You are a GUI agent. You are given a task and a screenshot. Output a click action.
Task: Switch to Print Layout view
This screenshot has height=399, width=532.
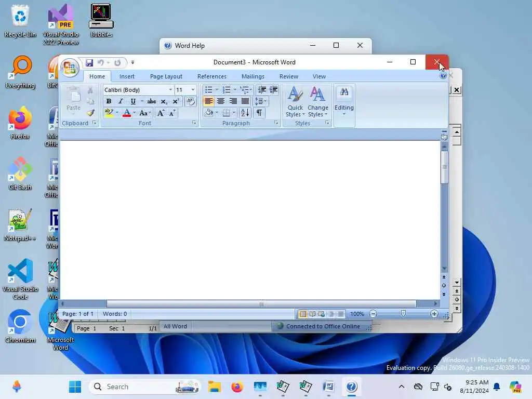[303, 314]
